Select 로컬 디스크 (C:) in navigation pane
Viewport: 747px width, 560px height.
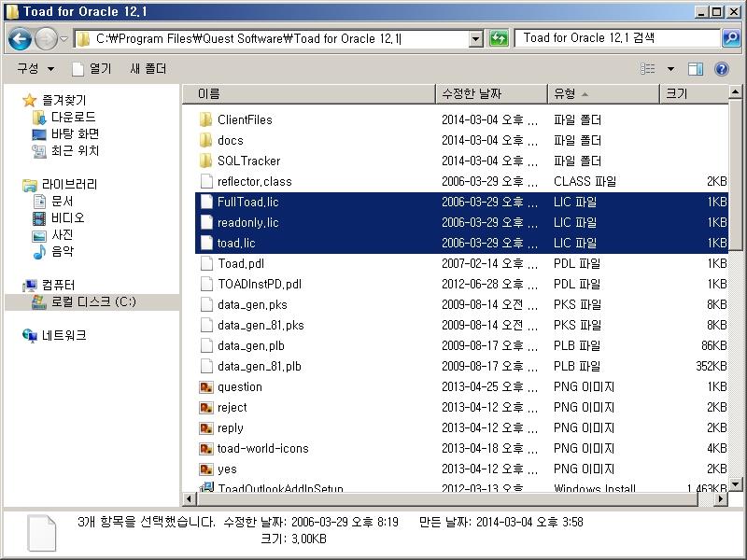point(92,301)
